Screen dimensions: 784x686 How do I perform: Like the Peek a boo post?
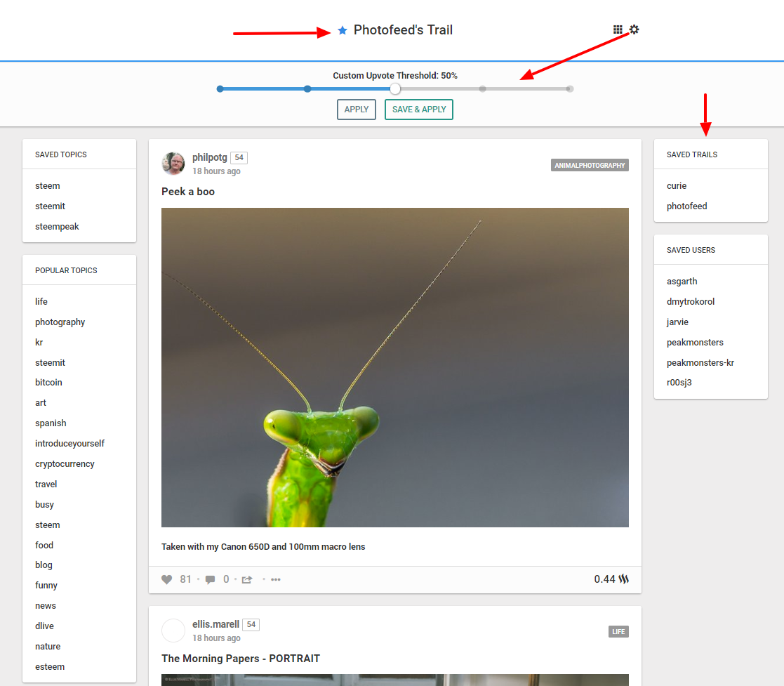(x=167, y=579)
